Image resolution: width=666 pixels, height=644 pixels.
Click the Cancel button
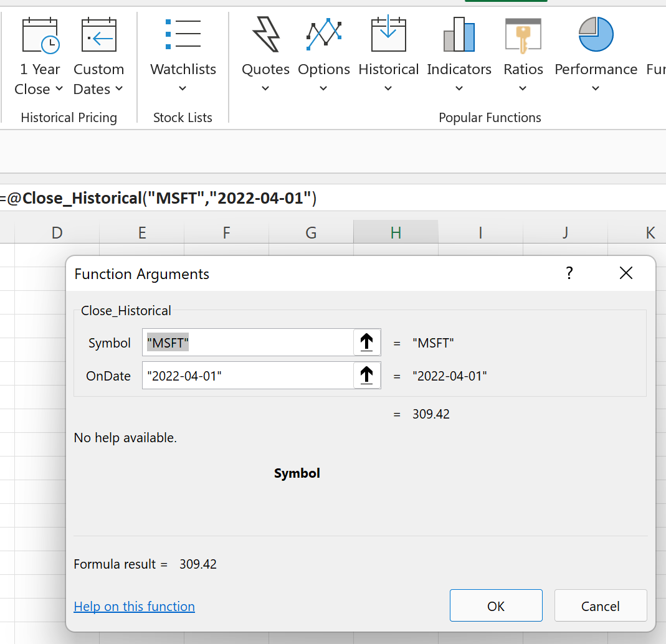click(x=601, y=606)
